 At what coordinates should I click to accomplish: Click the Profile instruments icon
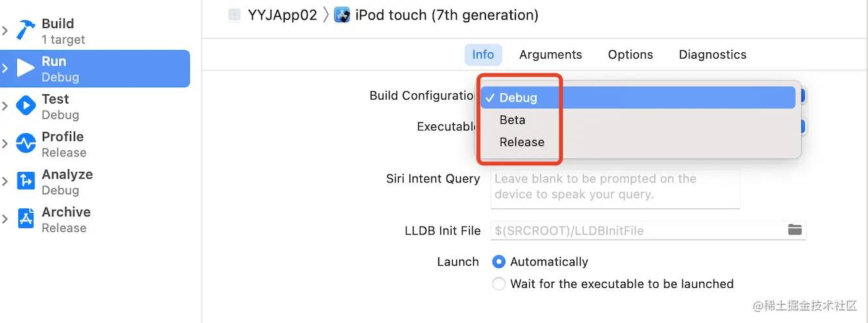pyautogui.click(x=25, y=144)
